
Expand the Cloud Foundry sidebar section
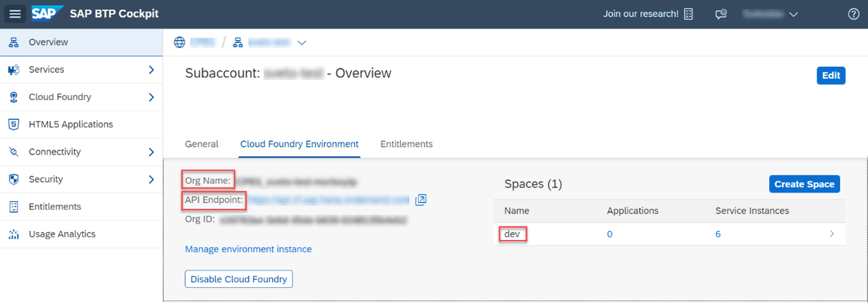pyautogui.click(x=151, y=97)
